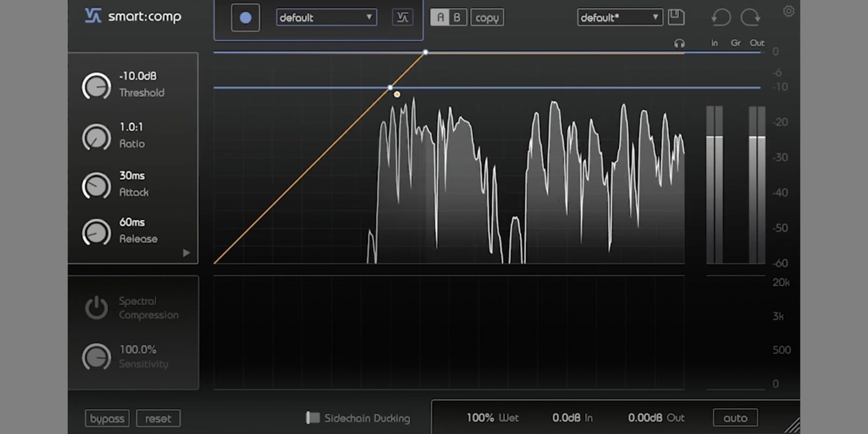Open the default profile dropdown
The height and width of the screenshot is (434, 868).
point(326,18)
